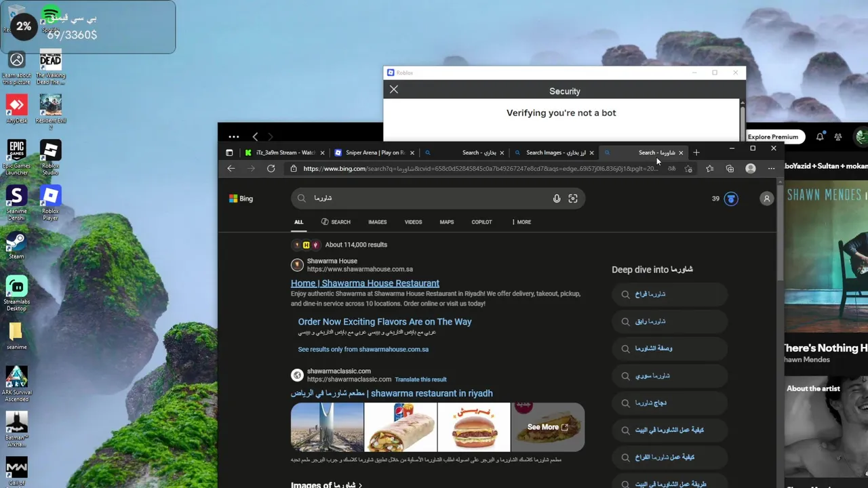Click the background app's three-dot menu

(x=234, y=137)
